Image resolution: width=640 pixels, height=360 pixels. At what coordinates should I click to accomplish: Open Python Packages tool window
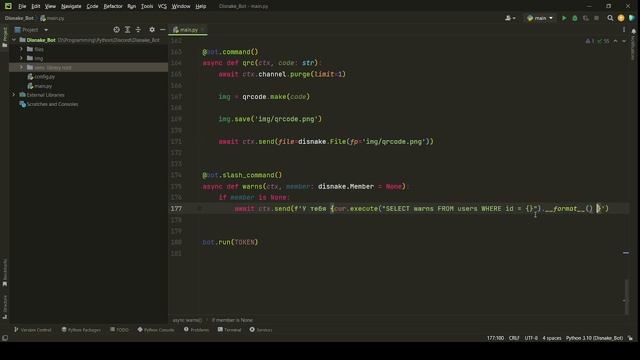[81, 330]
